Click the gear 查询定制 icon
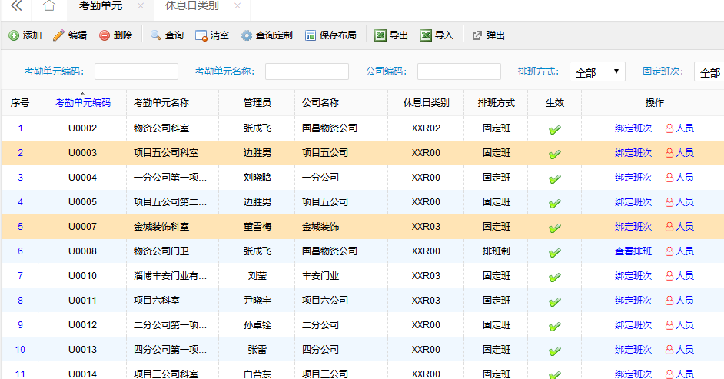 [247, 36]
